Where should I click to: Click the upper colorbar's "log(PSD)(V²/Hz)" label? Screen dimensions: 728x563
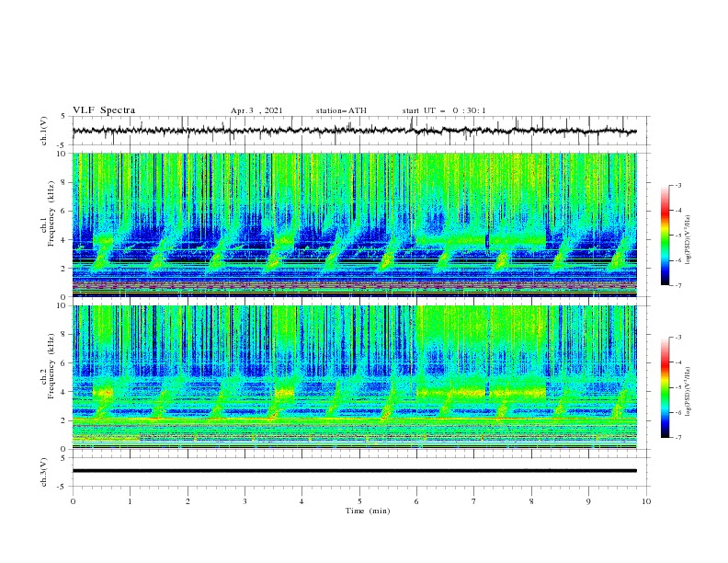688,240
